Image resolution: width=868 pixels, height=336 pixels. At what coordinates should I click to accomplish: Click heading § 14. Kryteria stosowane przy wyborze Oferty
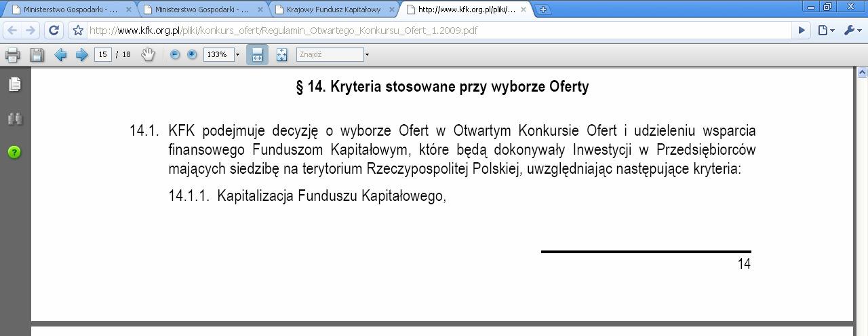click(443, 88)
